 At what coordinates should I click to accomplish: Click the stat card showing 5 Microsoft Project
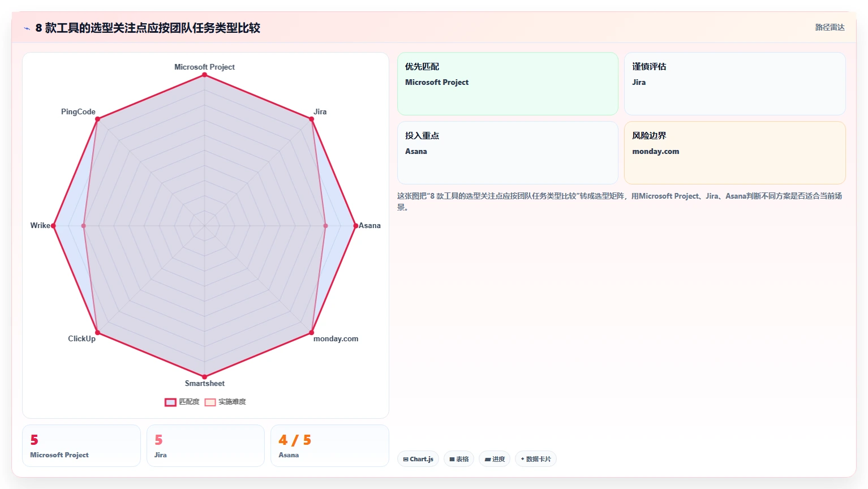pos(81,446)
